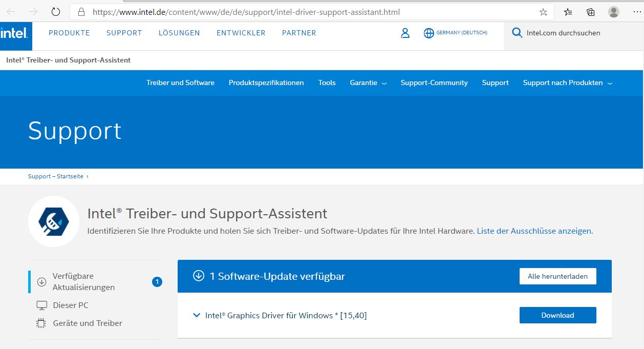
Task: Reload the page
Action: (56, 12)
